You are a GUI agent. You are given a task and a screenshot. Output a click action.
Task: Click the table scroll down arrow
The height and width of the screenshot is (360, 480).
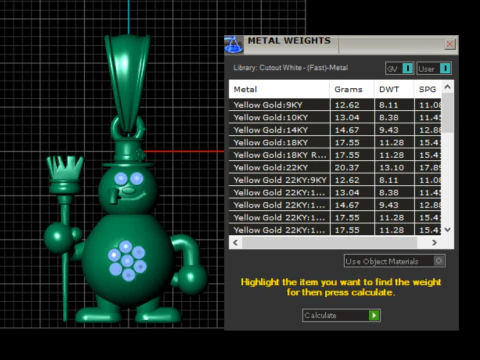[x=447, y=230]
